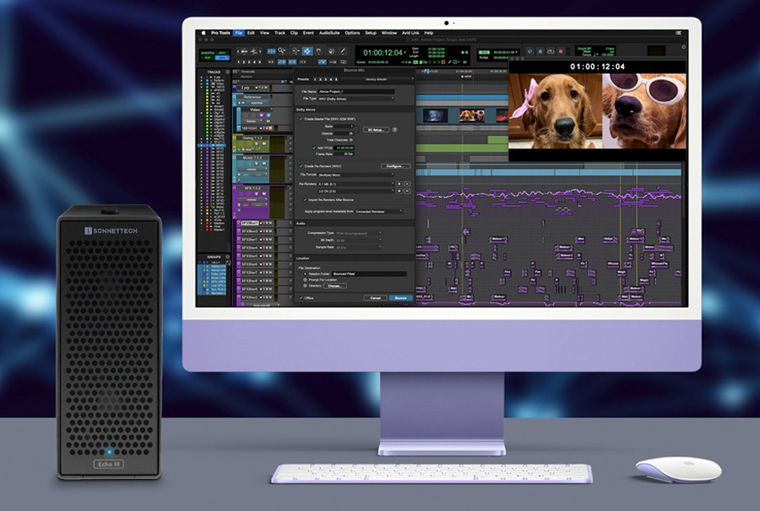Image resolution: width=760 pixels, height=511 pixels.
Task: Click Cancel in the Bounce Mix dialog
Action: [x=376, y=298]
